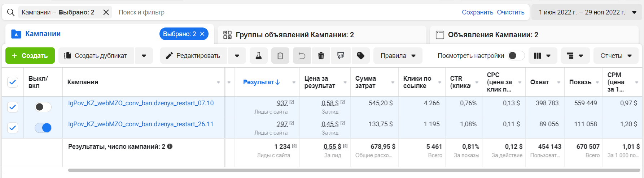The image size is (644, 178).
Task: Open Кампания column header menu arrow
Action: pyautogui.click(x=218, y=82)
